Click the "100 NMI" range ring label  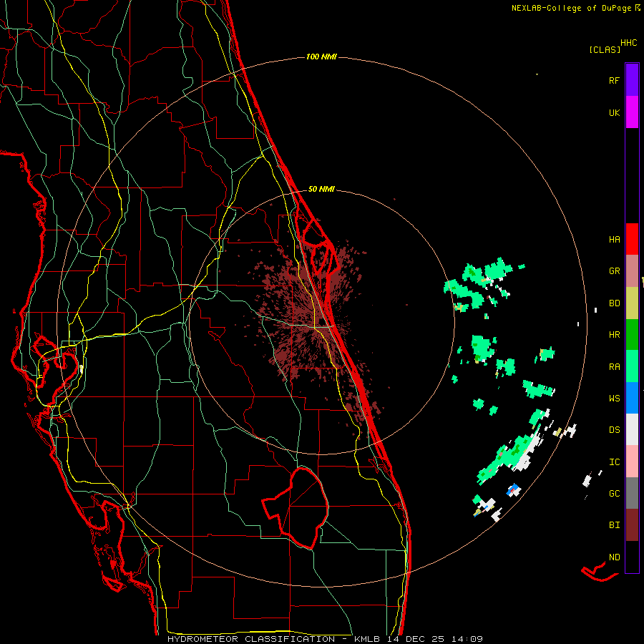click(x=321, y=57)
